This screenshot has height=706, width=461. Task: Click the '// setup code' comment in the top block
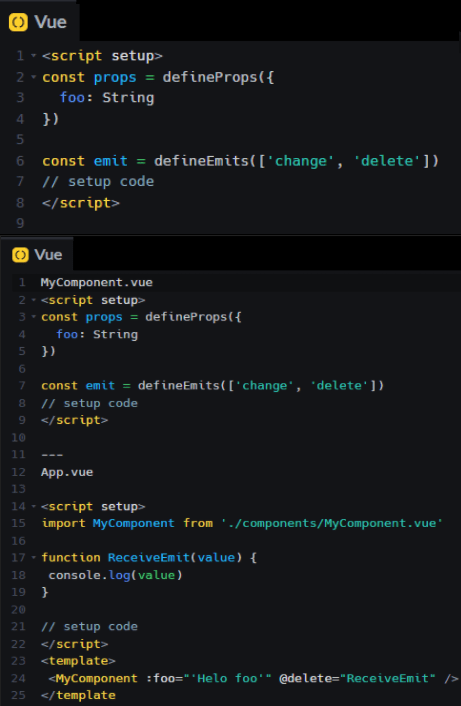point(98,181)
